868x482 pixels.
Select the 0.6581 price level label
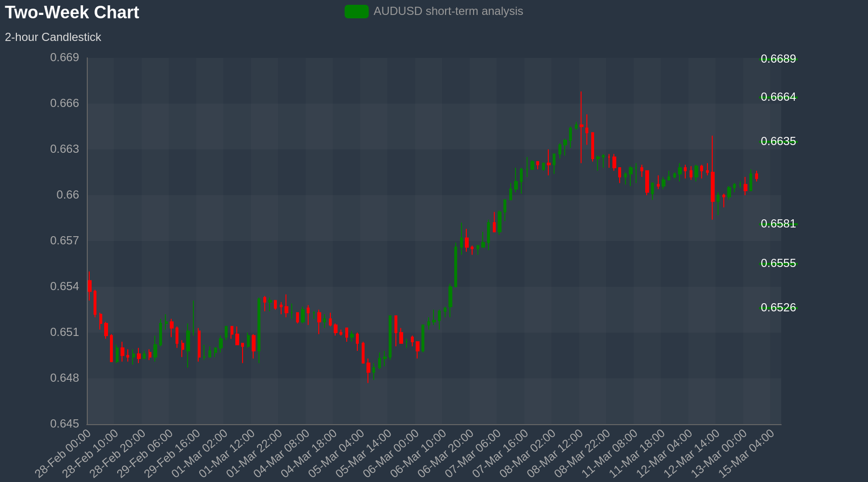pyautogui.click(x=778, y=224)
